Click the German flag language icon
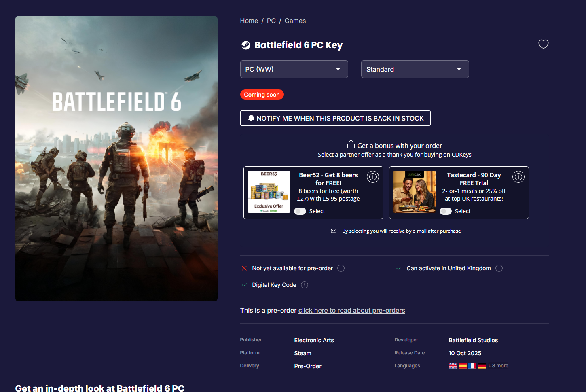The height and width of the screenshot is (392, 586). pos(482,366)
